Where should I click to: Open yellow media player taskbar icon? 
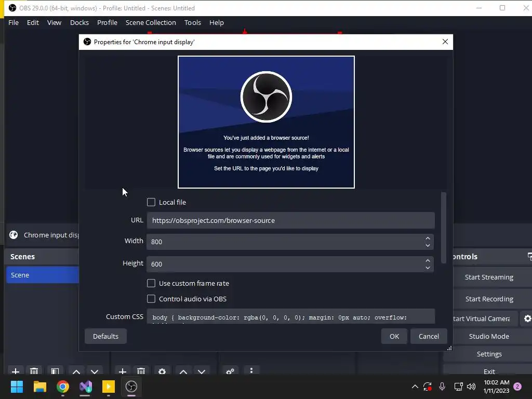pyautogui.click(x=109, y=387)
